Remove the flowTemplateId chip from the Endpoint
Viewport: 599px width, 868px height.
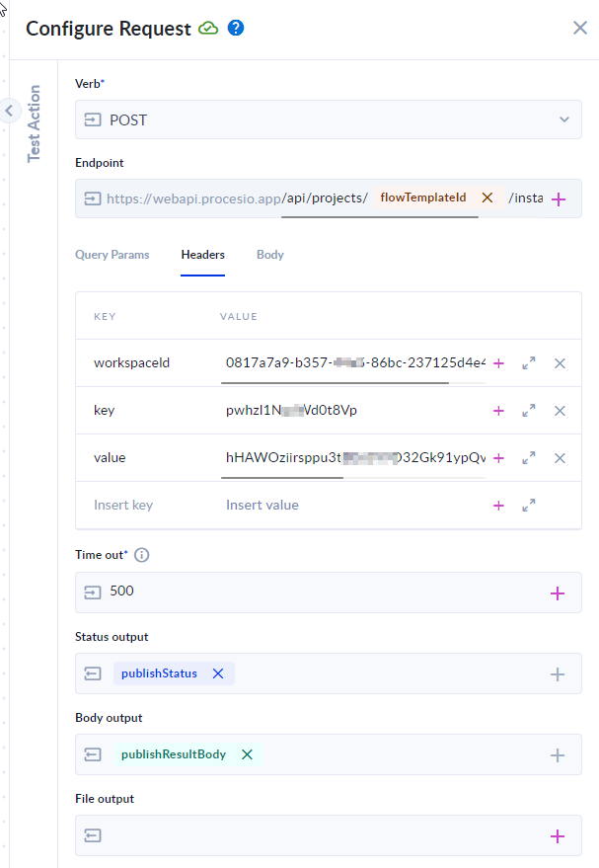coord(487,197)
